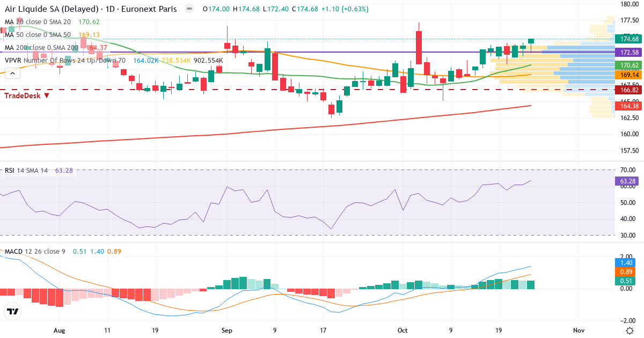
Task: Click the change value +1.10 (+0.63%)
Action: [x=344, y=9]
